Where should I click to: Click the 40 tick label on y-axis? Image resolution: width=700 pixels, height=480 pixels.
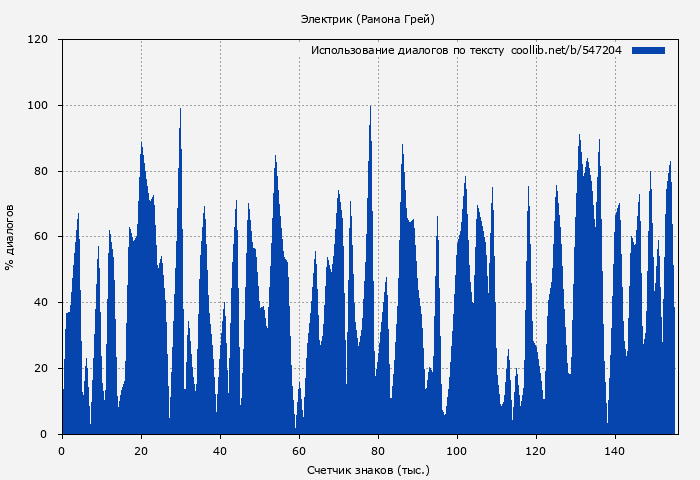(x=41, y=303)
